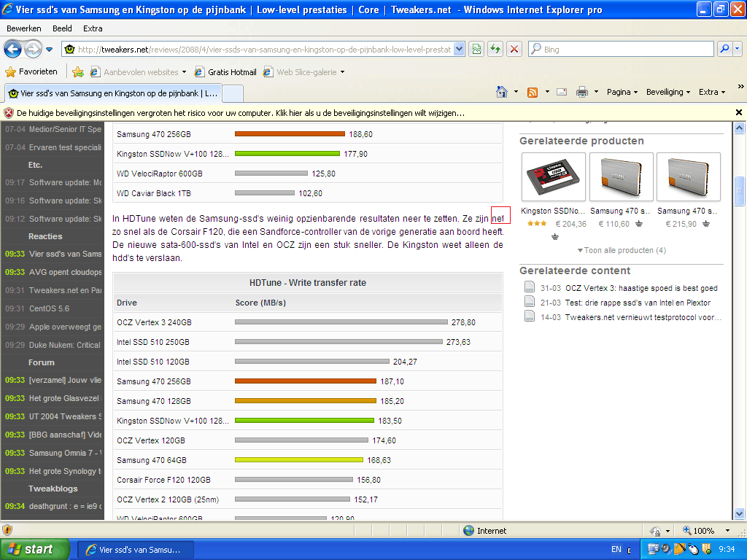The image size is (747, 560).
Task: Click the Windows start button
Action: pos(35,550)
